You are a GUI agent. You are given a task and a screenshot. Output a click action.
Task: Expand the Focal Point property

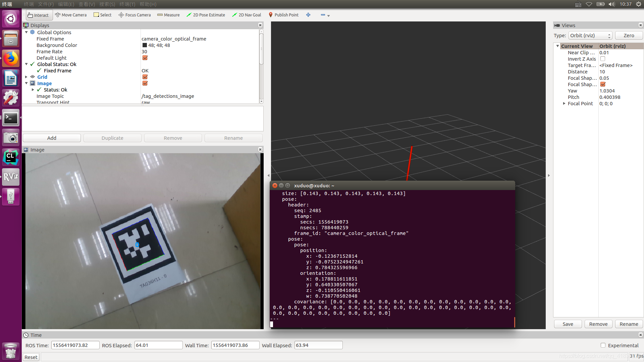click(x=564, y=104)
